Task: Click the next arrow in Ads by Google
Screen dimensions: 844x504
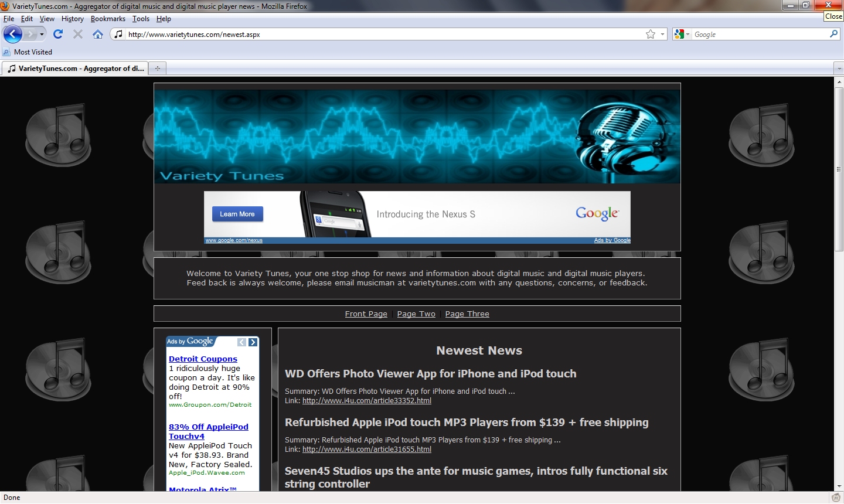Action: 253,342
